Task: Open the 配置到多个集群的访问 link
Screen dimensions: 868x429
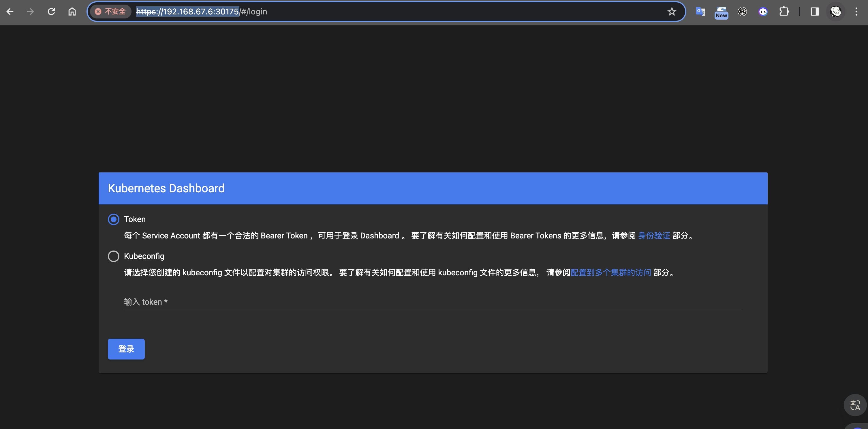Action: click(x=610, y=272)
